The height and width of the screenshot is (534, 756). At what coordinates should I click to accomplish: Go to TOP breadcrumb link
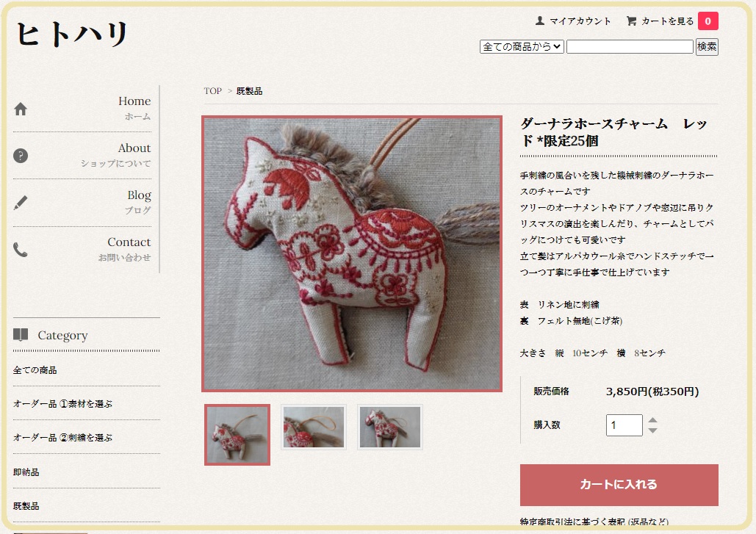pyautogui.click(x=212, y=91)
